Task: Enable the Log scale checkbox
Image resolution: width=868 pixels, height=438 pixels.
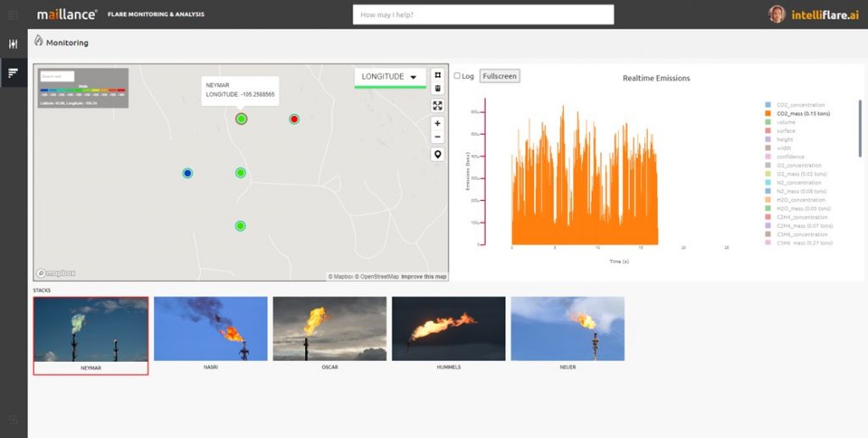Action: pos(458,76)
